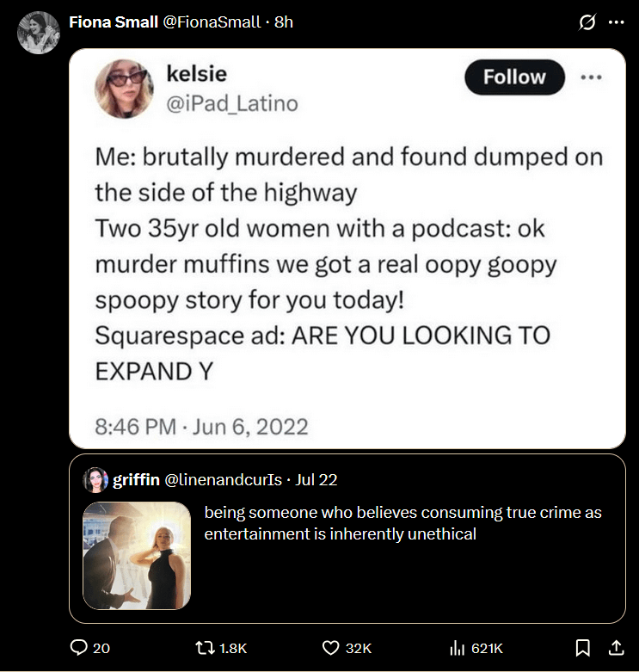Bookmark this post
This screenshot has height=672, width=639.
(x=582, y=648)
